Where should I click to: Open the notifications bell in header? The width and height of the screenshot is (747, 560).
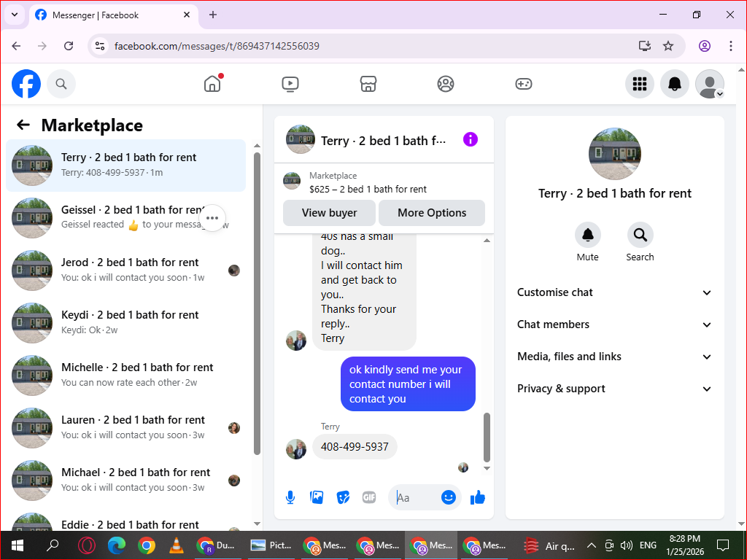coord(675,84)
